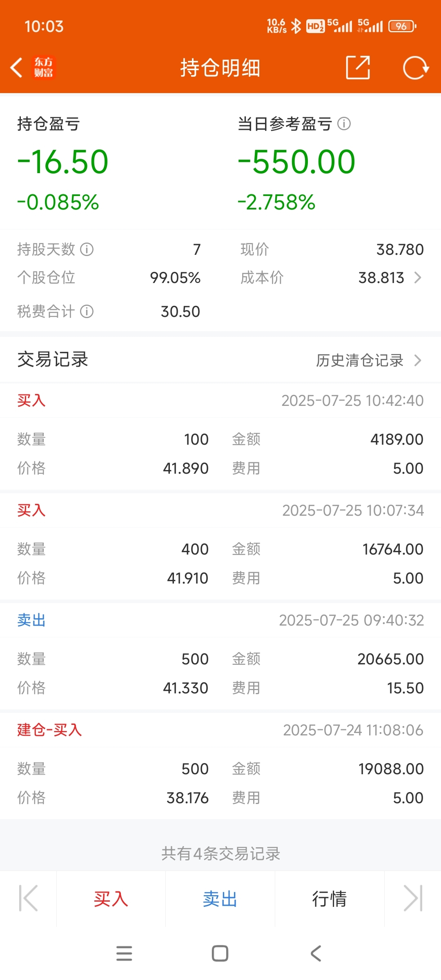This screenshot has width=441, height=980.
Task: Select the bottom 买入 tab
Action: coord(111,899)
